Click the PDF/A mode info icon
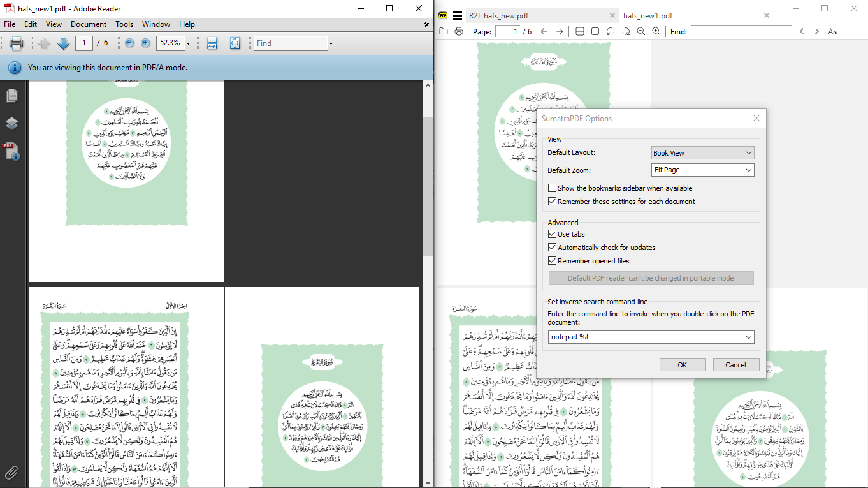This screenshot has height=488, width=868. [15, 68]
